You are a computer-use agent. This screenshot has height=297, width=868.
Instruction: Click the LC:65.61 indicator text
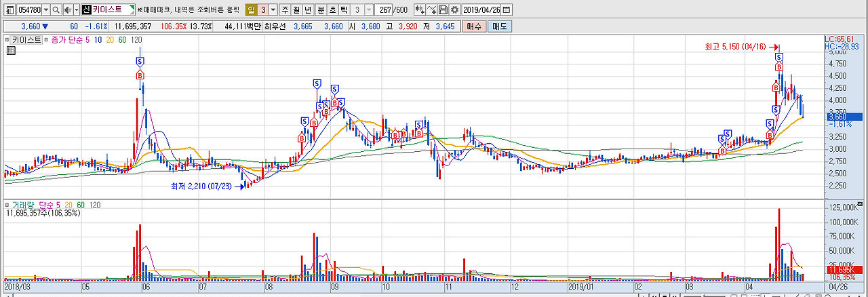[840, 39]
